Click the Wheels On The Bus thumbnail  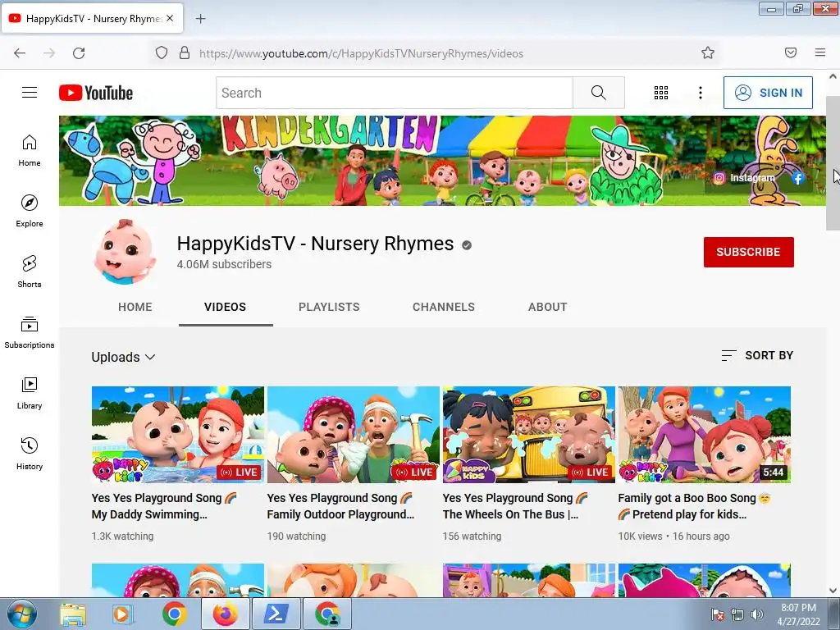click(x=529, y=435)
